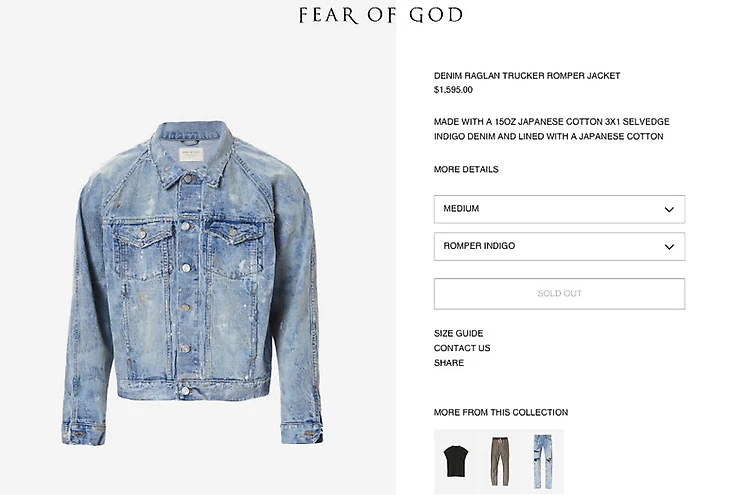
Task: Click the Fear of God logo
Action: pos(380,15)
